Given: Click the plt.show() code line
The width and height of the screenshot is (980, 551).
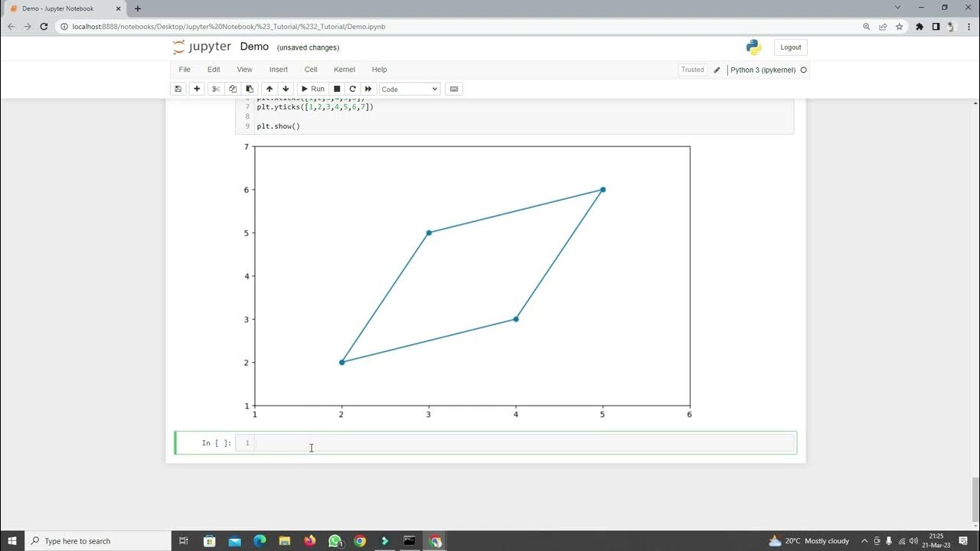Looking at the screenshot, I should click(x=279, y=126).
